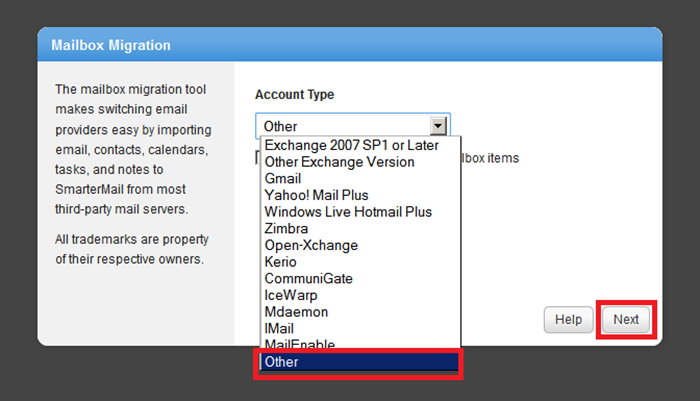Click the Mailbox Migration title bar
The width and height of the screenshot is (700, 401).
(x=349, y=45)
